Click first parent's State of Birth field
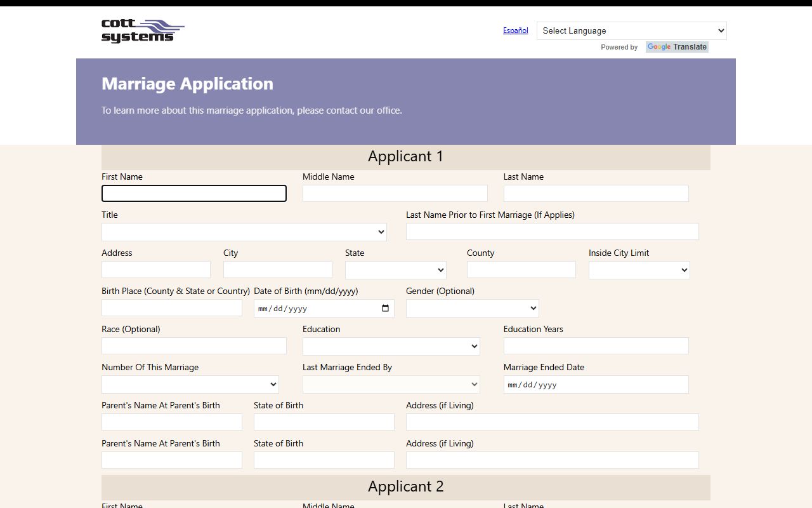The height and width of the screenshot is (508, 812). 324,422
